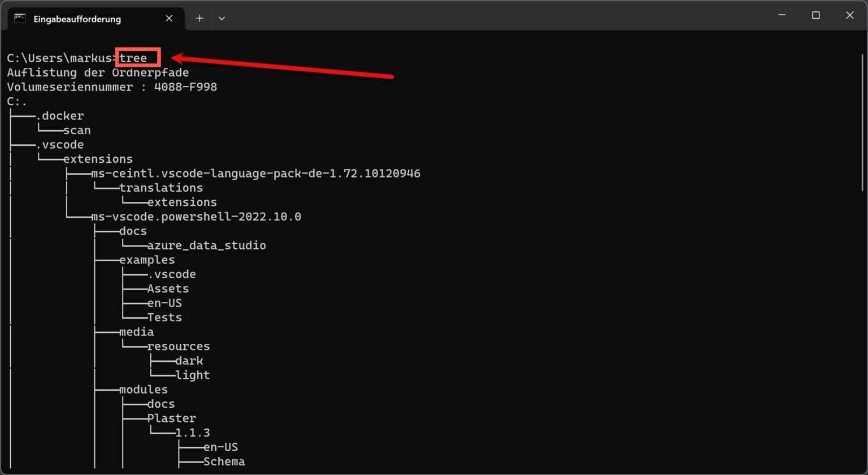Select the translations directory in the listing
Screen dimensions: 868x475
click(x=162, y=187)
